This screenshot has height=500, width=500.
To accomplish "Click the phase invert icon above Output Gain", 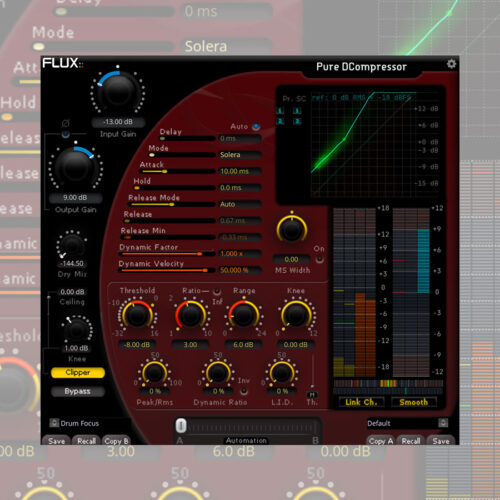I will [66, 124].
